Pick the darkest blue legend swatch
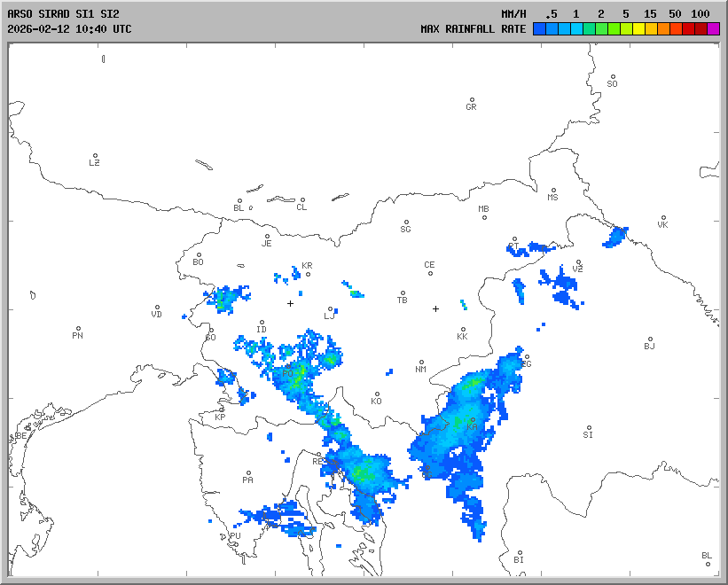728x585 pixels. click(539, 29)
